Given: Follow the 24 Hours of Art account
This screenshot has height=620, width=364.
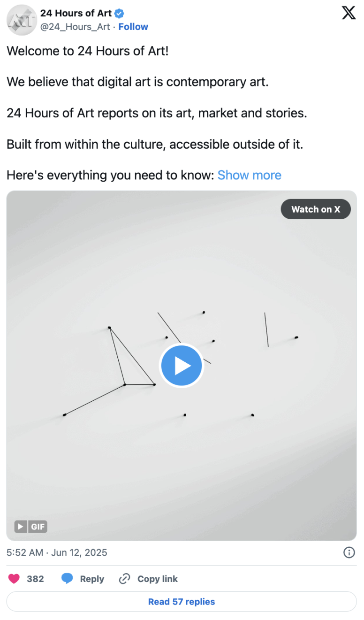Looking at the screenshot, I should point(133,27).
